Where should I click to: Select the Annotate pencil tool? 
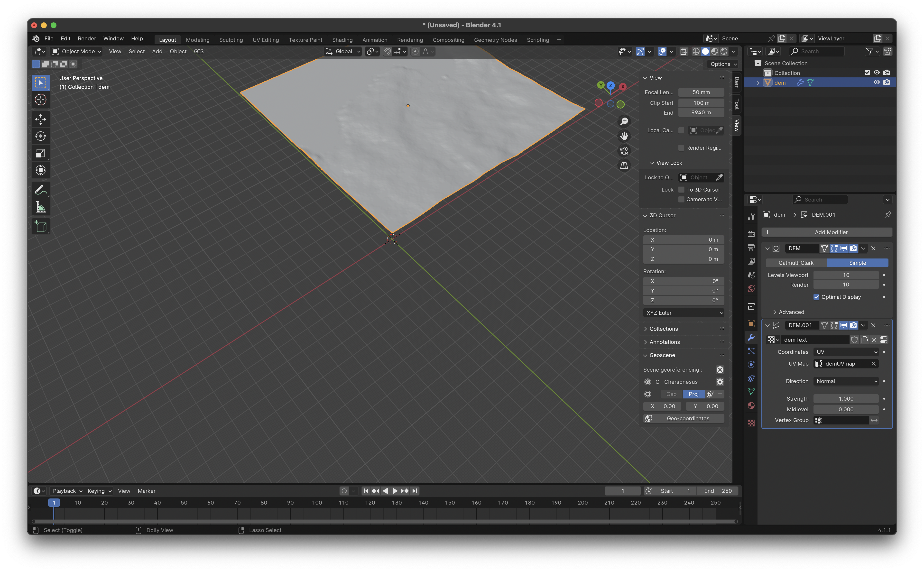tap(41, 190)
